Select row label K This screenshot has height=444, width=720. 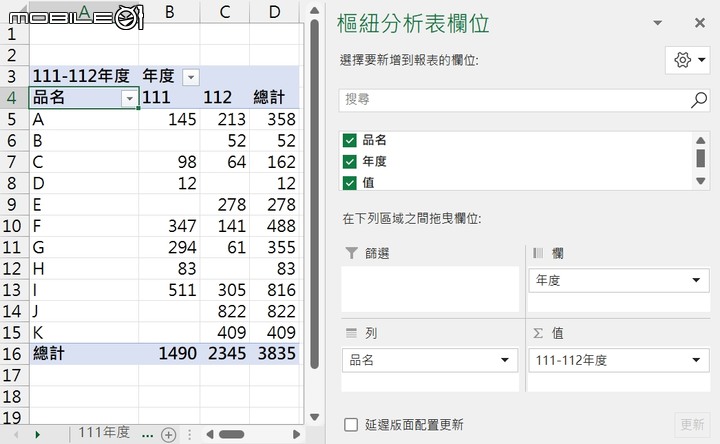(84, 333)
